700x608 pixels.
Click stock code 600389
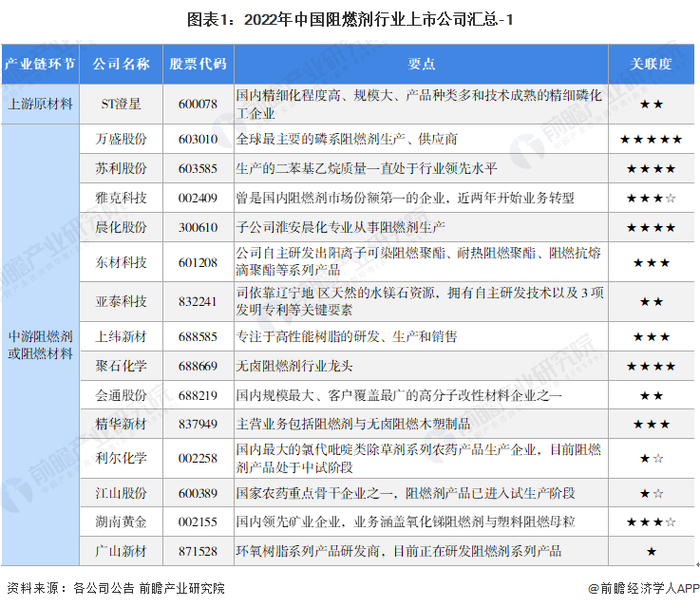[198, 493]
